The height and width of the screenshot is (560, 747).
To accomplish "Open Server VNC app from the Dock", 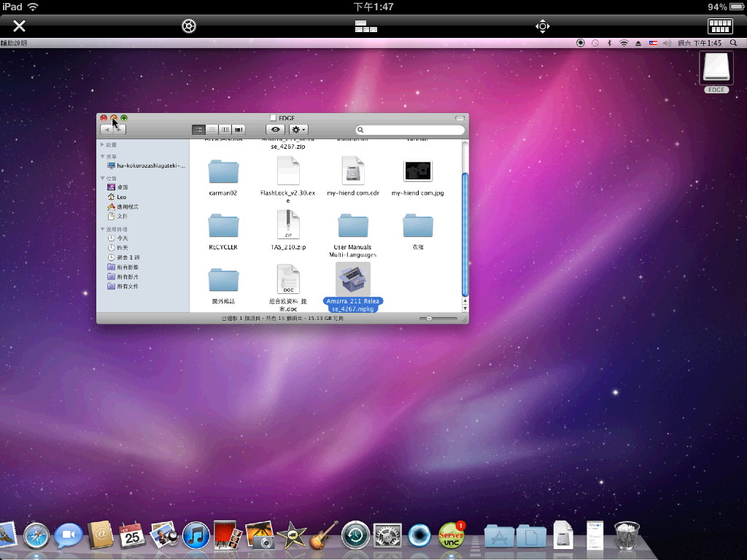I will [451, 535].
